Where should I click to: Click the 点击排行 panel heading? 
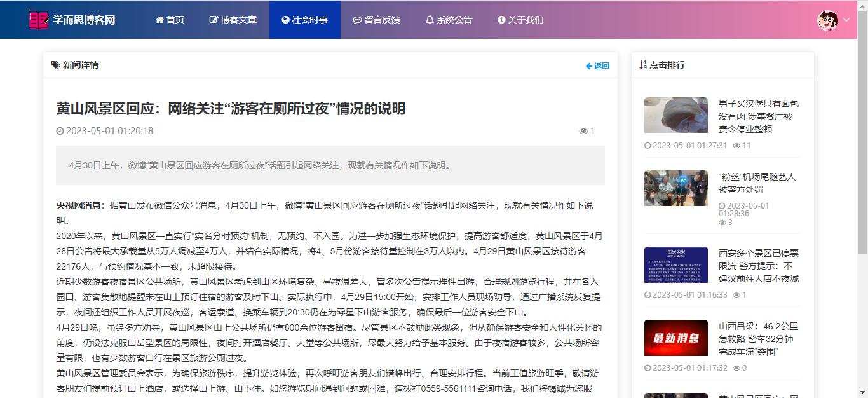(x=667, y=65)
